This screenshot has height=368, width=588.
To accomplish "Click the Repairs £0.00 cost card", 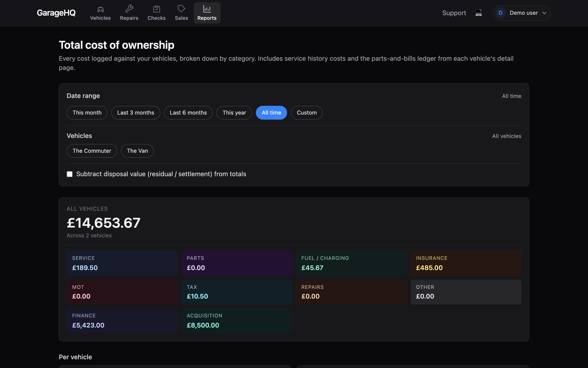I will pos(351,292).
